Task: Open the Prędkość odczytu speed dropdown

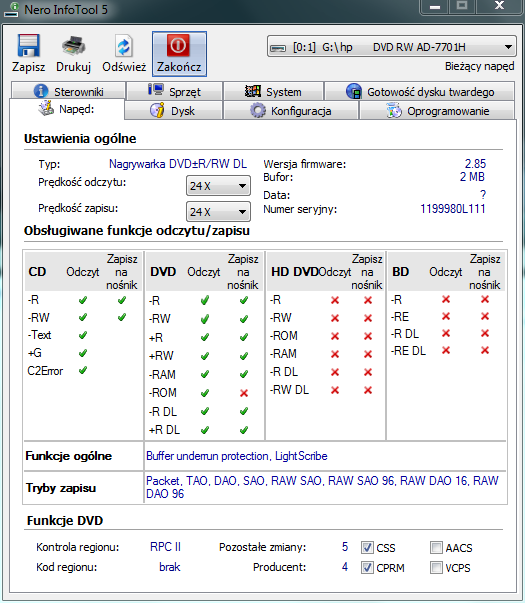Action: [x=218, y=186]
